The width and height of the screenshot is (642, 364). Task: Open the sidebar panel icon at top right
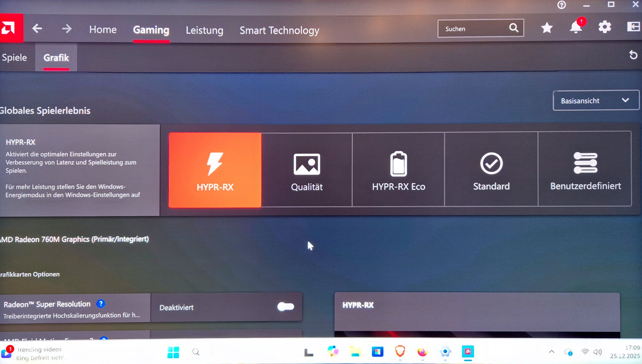pyautogui.click(x=633, y=27)
